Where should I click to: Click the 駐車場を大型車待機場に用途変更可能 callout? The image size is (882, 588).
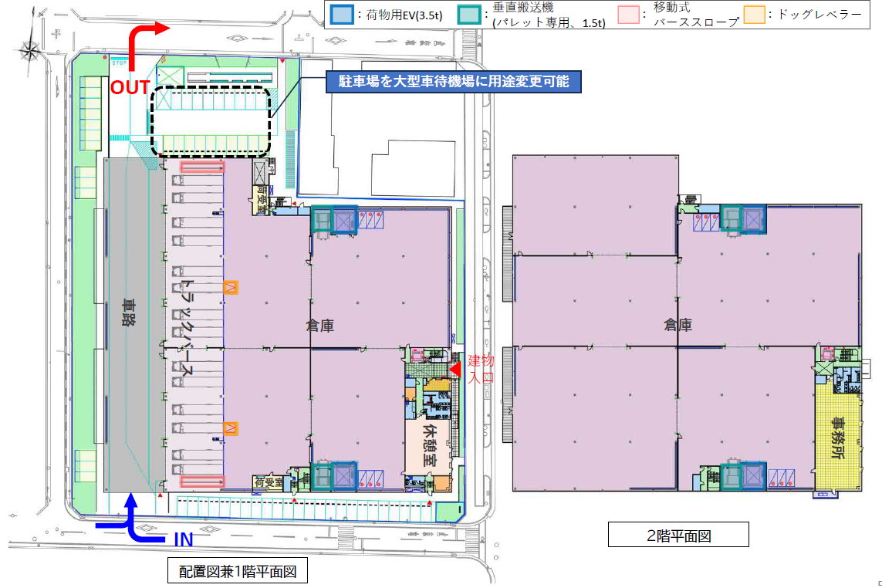pyautogui.click(x=454, y=82)
